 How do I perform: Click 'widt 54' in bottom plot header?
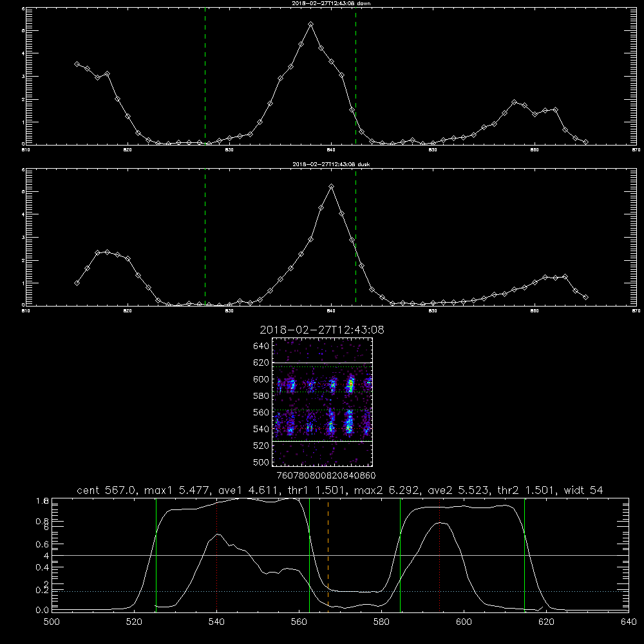tap(583, 490)
